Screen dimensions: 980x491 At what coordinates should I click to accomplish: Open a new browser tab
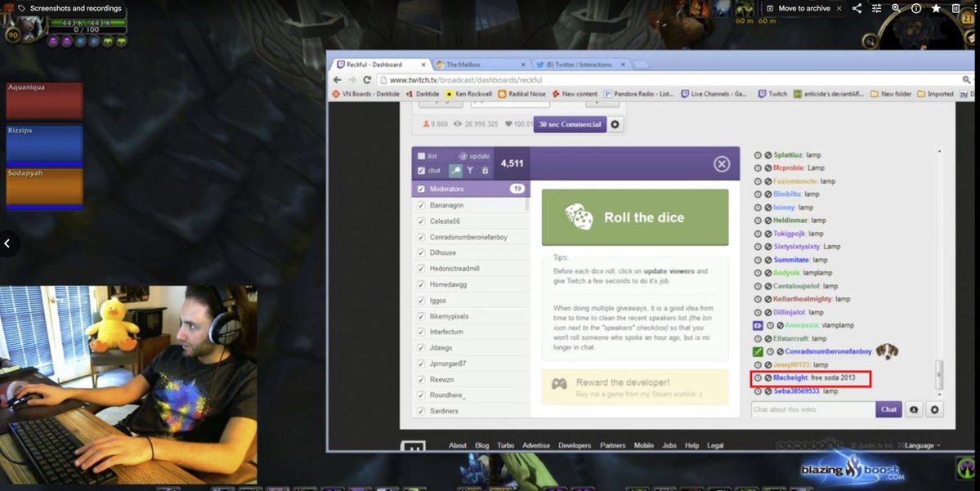(641, 65)
